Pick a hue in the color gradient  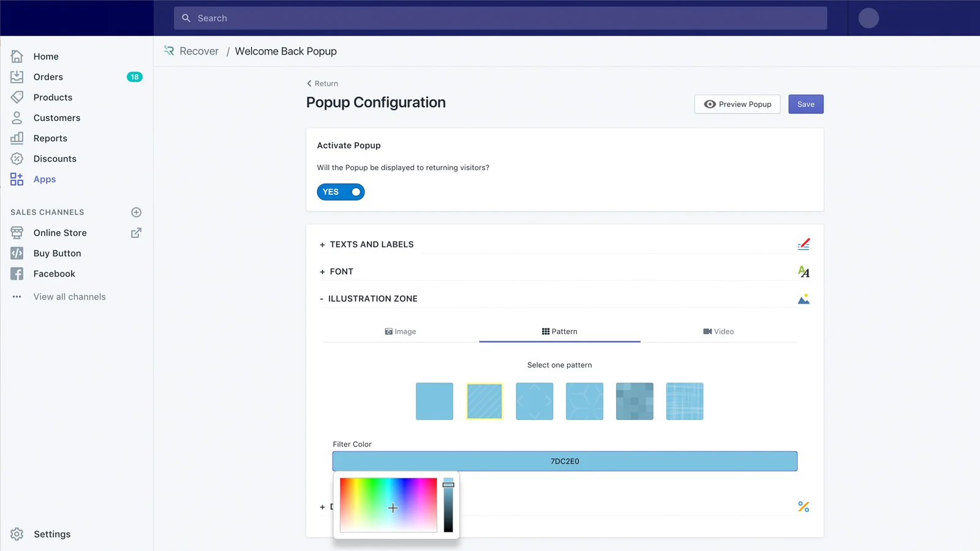(x=388, y=505)
